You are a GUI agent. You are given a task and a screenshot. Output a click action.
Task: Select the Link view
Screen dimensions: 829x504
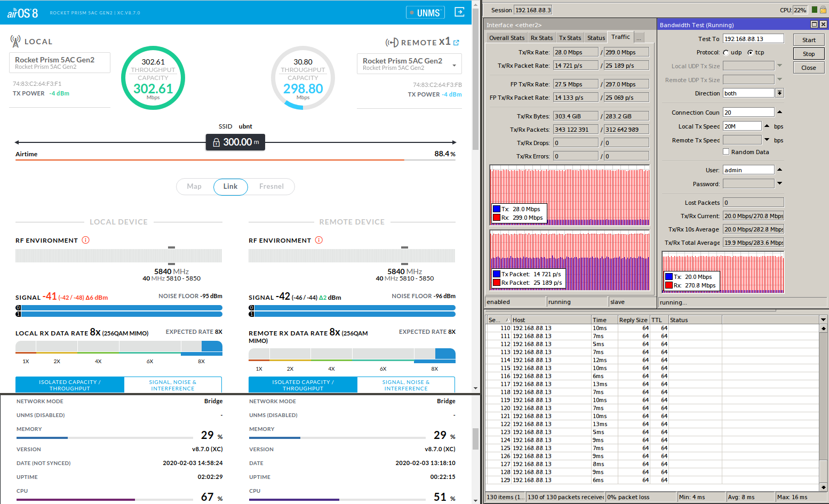coord(230,187)
